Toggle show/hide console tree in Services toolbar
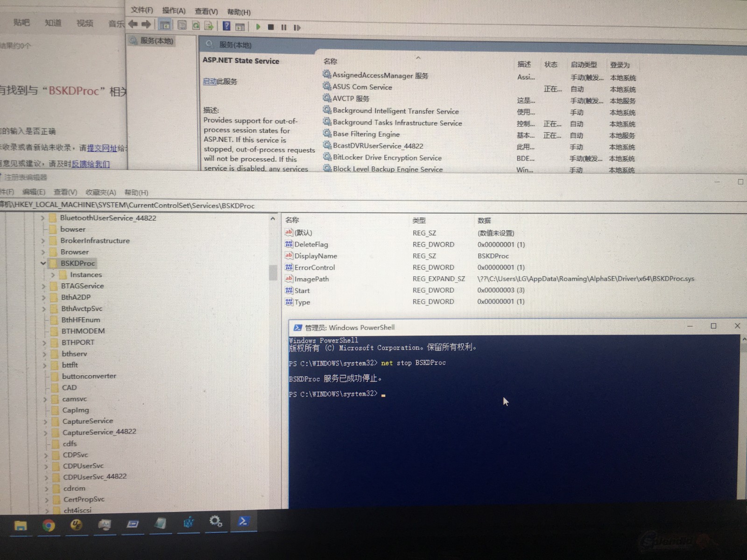 [164, 25]
